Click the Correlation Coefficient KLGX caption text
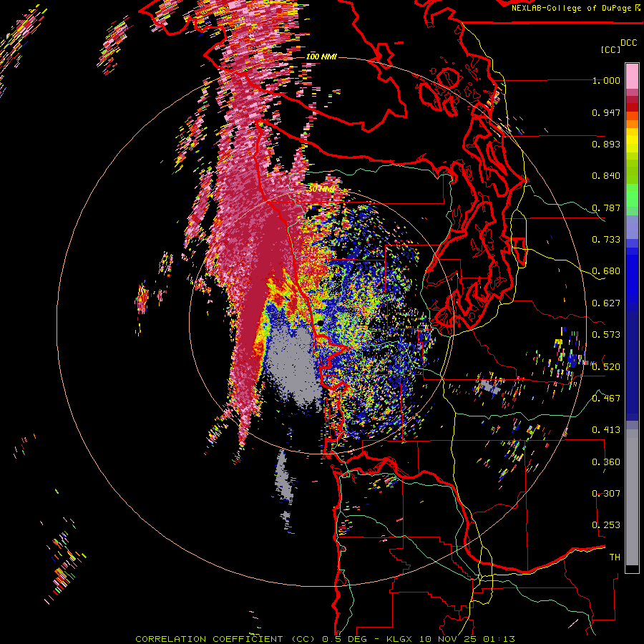 pyautogui.click(x=326, y=639)
